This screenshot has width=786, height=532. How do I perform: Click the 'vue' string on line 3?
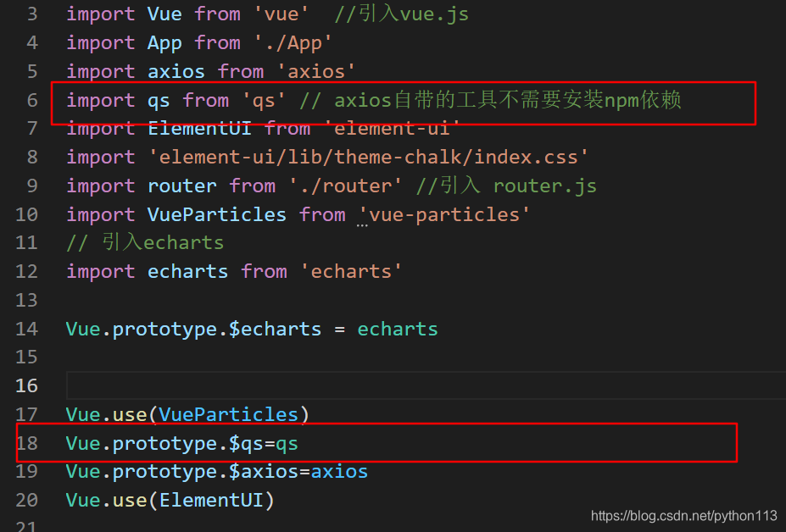(282, 14)
